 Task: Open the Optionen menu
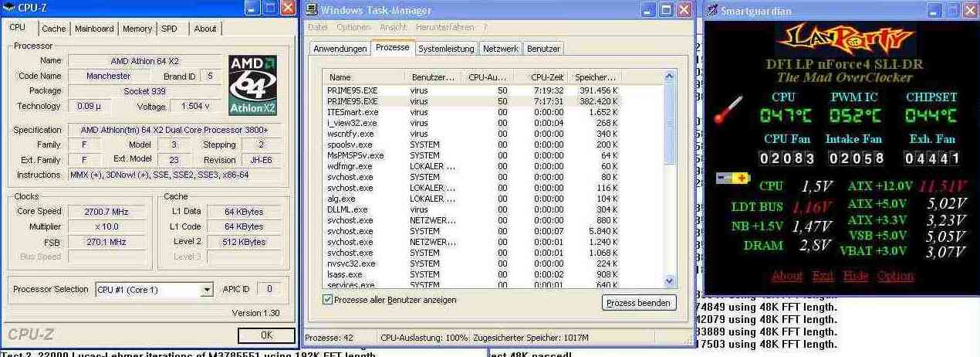353,27
